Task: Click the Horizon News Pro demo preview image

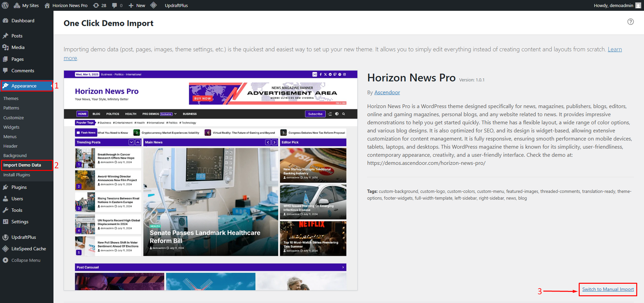Action: [x=211, y=180]
